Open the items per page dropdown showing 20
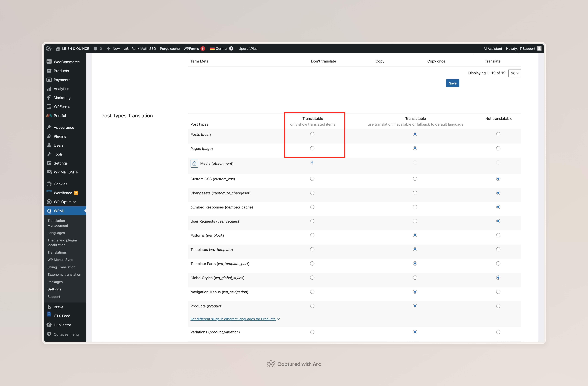588x386 pixels. click(515, 73)
